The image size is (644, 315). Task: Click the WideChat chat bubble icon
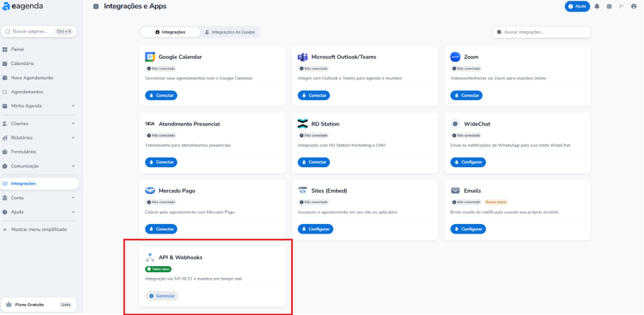click(x=456, y=124)
